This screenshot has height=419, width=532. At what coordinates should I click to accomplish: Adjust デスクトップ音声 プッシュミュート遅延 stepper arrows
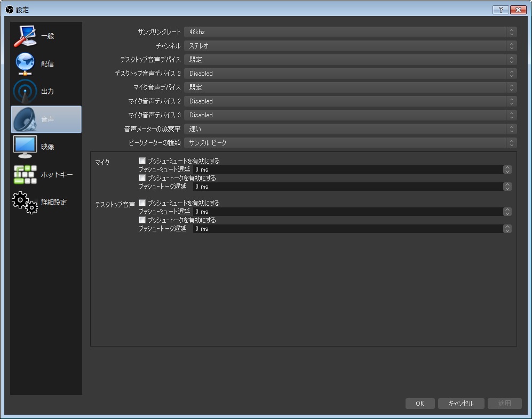click(x=507, y=212)
